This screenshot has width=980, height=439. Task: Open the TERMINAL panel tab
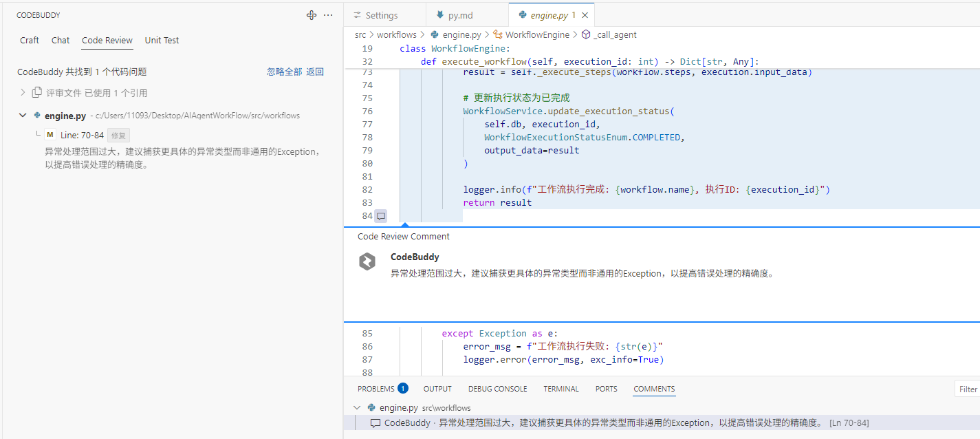[x=561, y=389]
